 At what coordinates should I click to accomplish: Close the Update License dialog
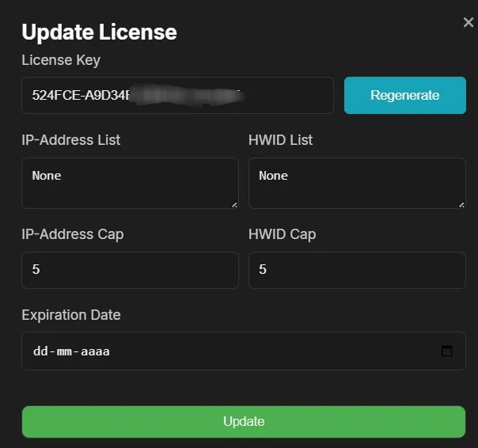tap(468, 22)
